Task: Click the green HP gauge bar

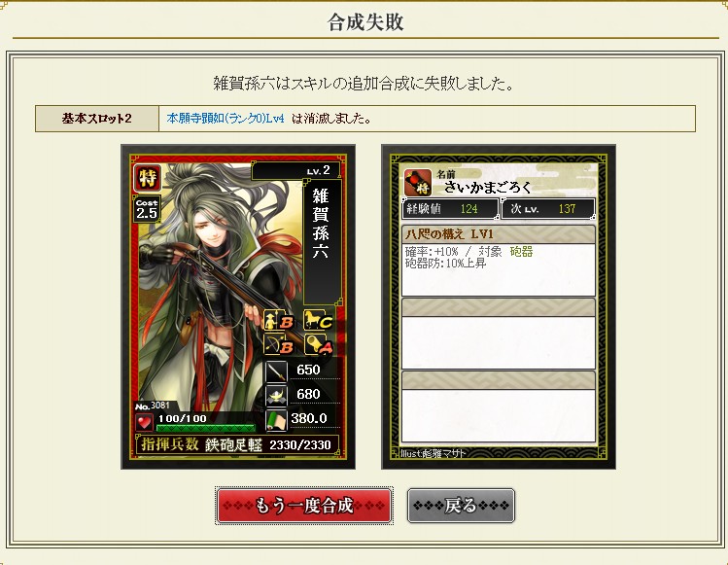Action: (206, 428)
